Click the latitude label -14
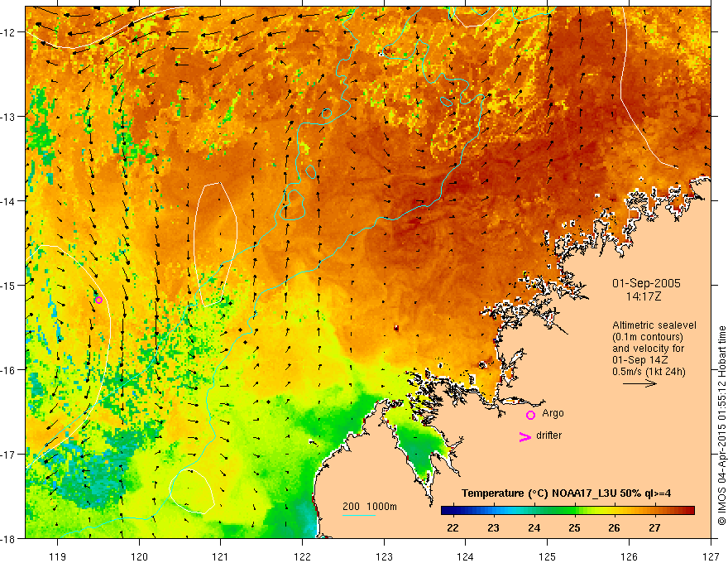728x563 pixels. coord(9,201)
